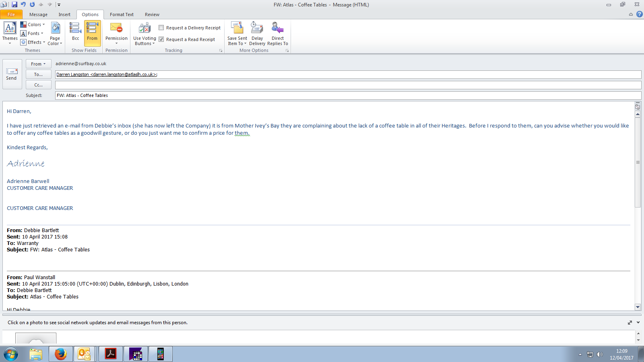Open the Permission menu
This screenshot has width=644, height=362.
pos(116,33)
